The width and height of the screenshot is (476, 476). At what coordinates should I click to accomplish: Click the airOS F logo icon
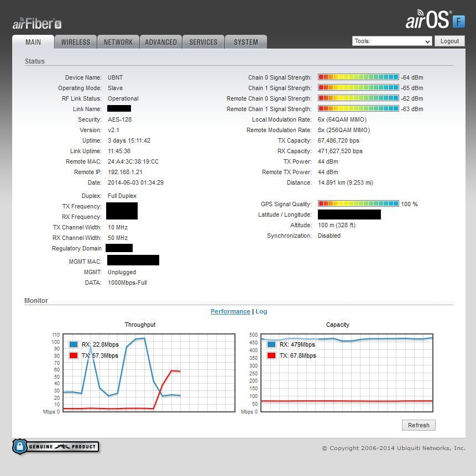pos(458,22)
